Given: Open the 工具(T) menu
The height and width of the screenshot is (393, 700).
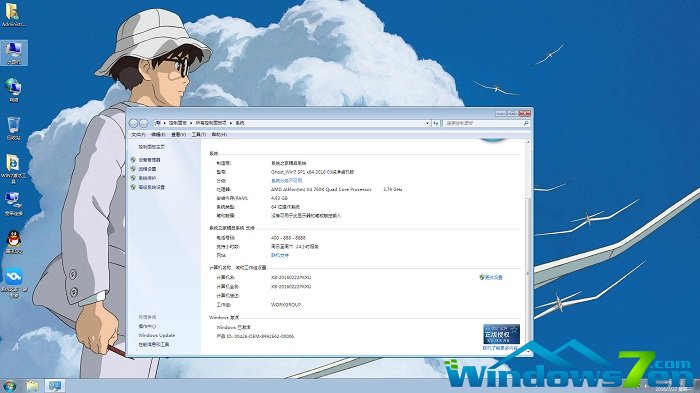Looking at the screenshot, I should pos(199,134).
